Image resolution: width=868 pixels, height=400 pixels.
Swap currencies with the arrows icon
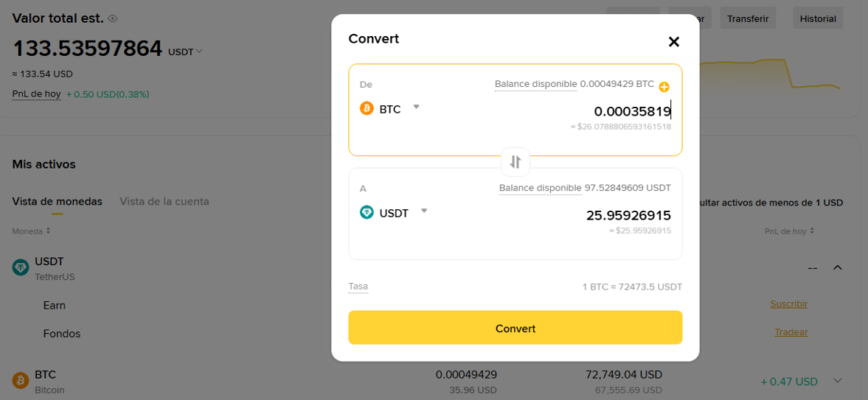515,162
